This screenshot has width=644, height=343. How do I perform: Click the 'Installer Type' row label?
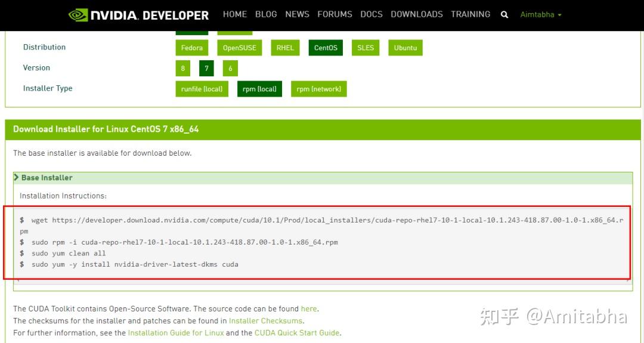48,88
